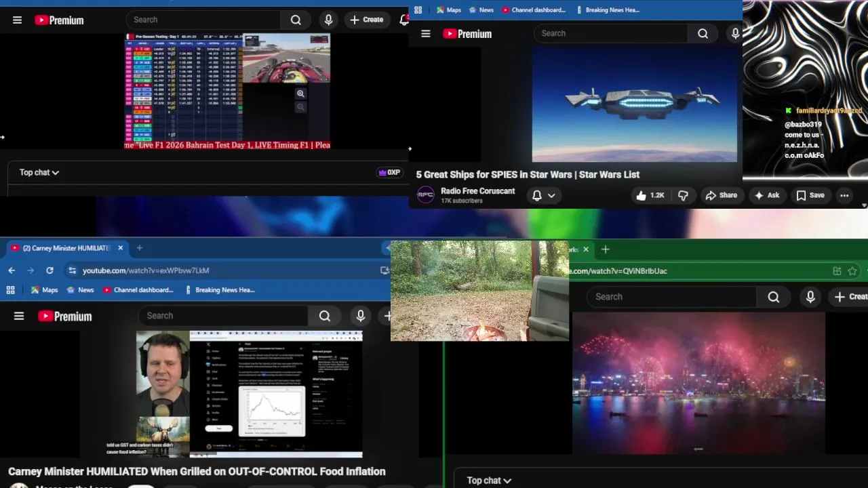Viewport: 868px width, 488px height.
Task: Click the fireworks harbor video player
Action: click(698, 383)
